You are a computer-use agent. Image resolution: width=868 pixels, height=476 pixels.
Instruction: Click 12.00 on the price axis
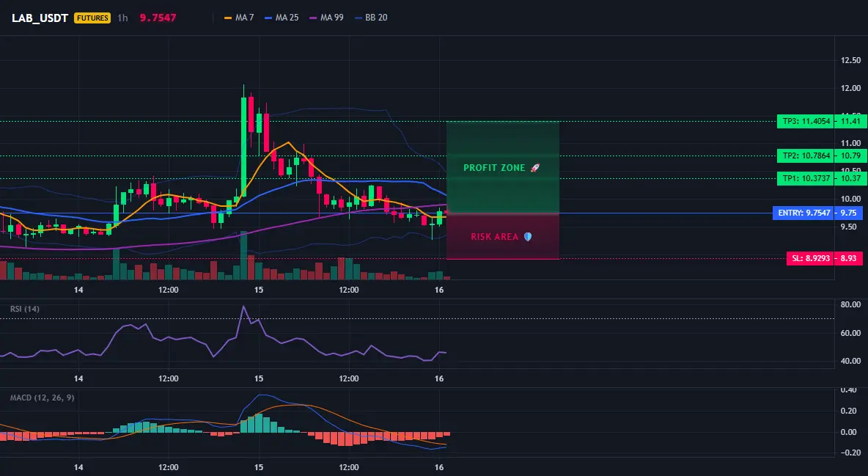[x=850, y=88]
